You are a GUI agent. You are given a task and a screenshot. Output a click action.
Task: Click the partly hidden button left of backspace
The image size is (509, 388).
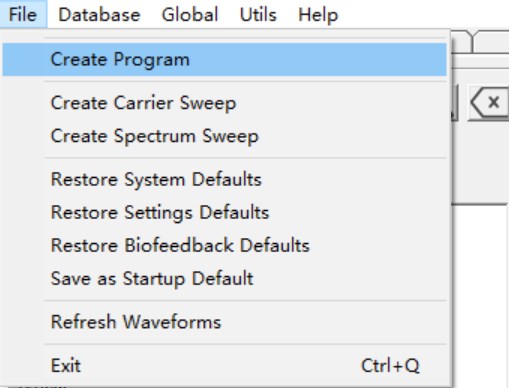(x=455, y=102)
